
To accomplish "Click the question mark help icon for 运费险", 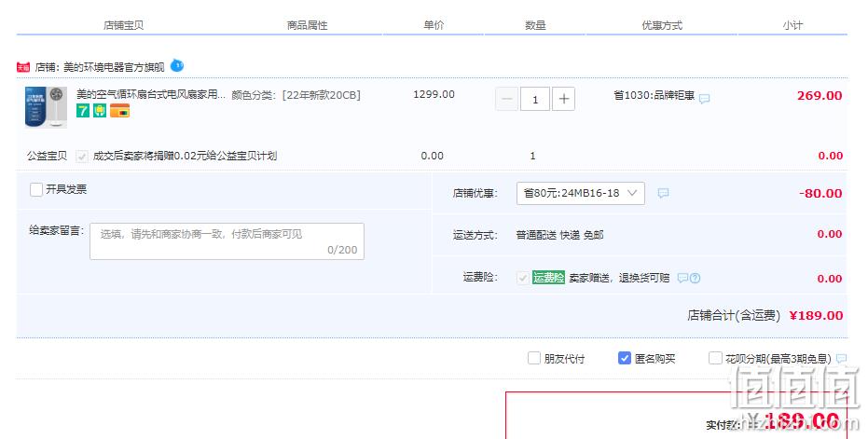I will (696, 278).
